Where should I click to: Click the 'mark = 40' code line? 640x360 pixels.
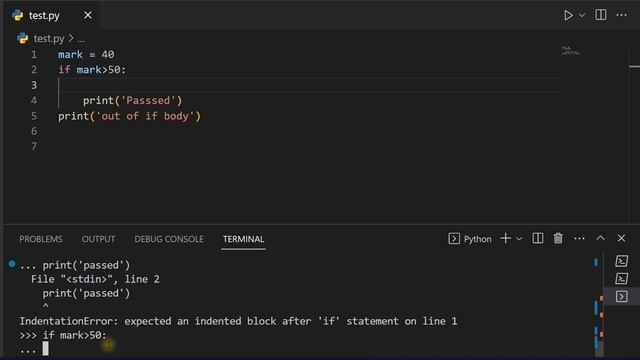[86, 55]
